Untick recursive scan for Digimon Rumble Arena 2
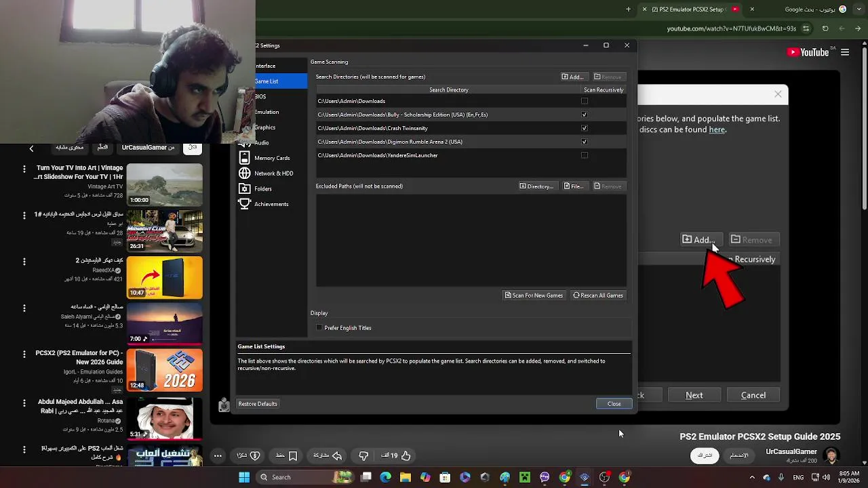This screenshot has width=868, height=488. click(x=584, y=142)
